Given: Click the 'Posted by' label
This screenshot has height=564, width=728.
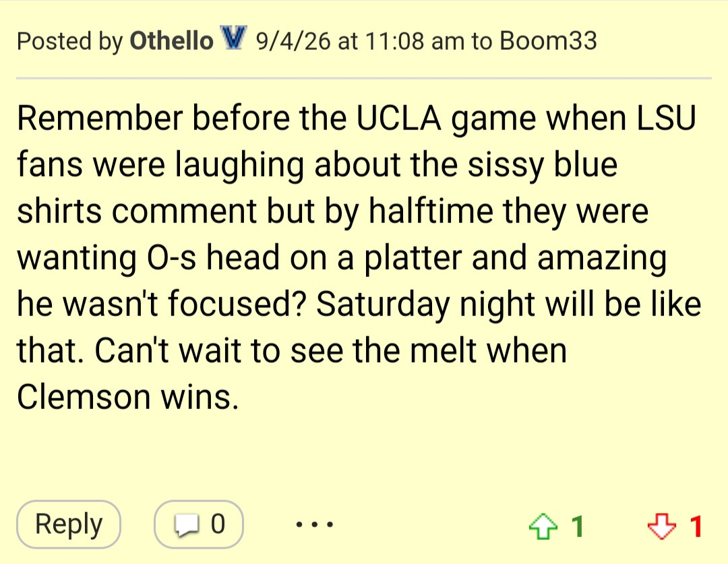Looking at the screenshot, I should click(69, 41).
